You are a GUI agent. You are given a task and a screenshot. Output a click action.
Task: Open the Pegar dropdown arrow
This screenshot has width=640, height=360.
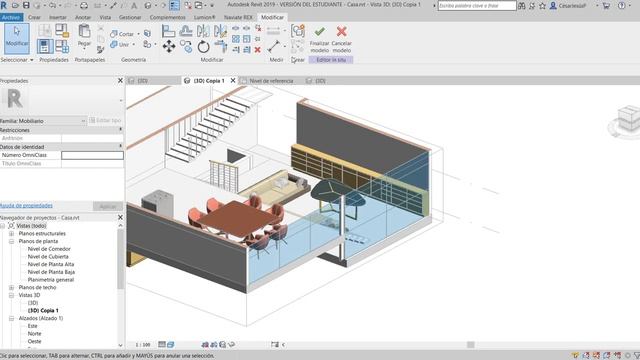(x=84, y=49)
